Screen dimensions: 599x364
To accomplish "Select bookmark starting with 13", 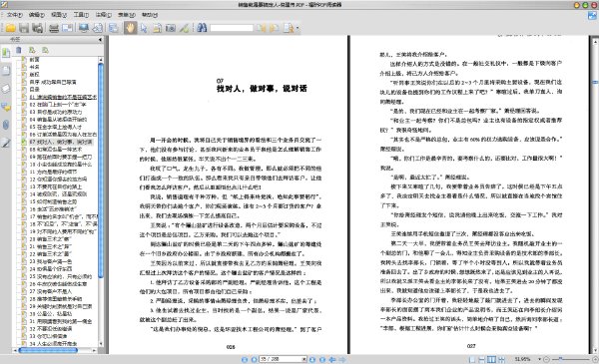I will (56, 186).
